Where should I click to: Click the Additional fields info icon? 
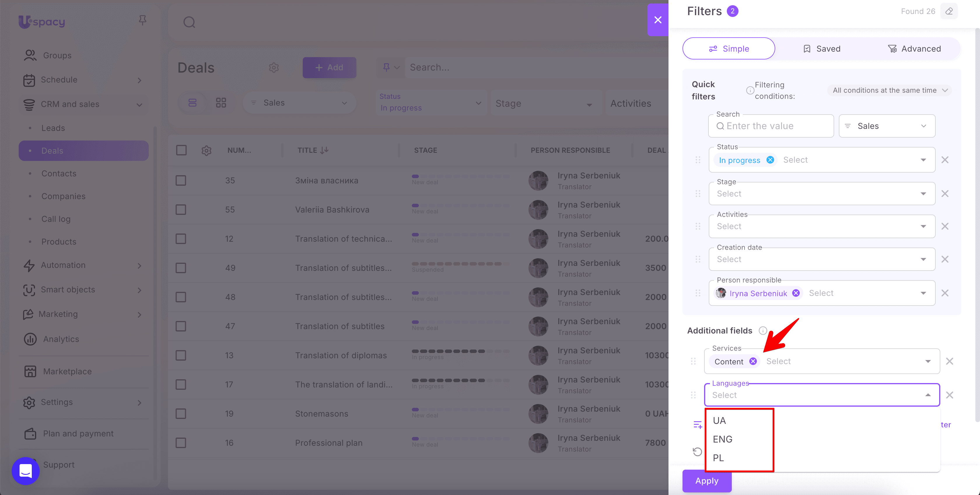tap(763, 331)
